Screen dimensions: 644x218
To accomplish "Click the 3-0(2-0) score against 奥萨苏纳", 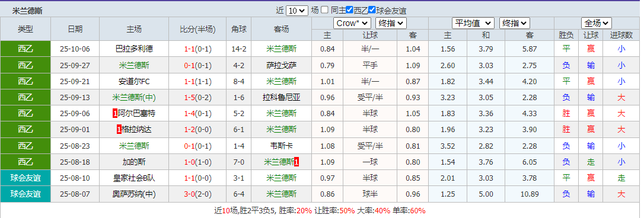I will pos(198,194).
